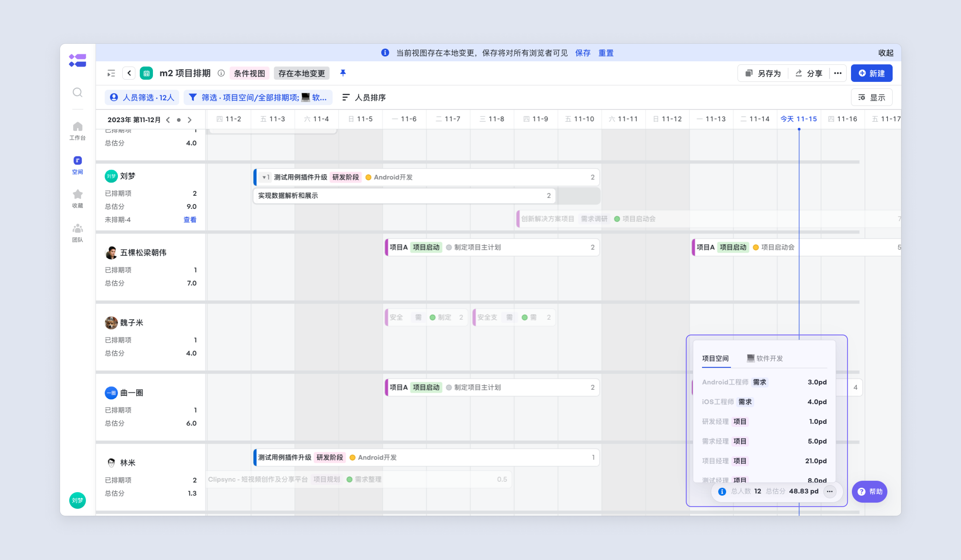Click 五棵松梁朝伟's avatar
The height and width of the screenshot is (560, 961).
(111, 253)
